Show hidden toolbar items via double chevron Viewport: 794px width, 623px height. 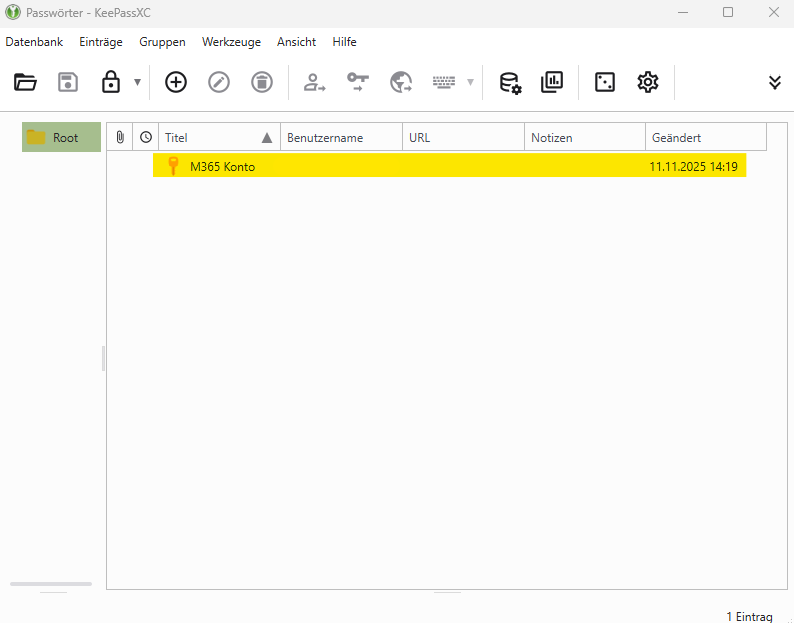[775, 82]
